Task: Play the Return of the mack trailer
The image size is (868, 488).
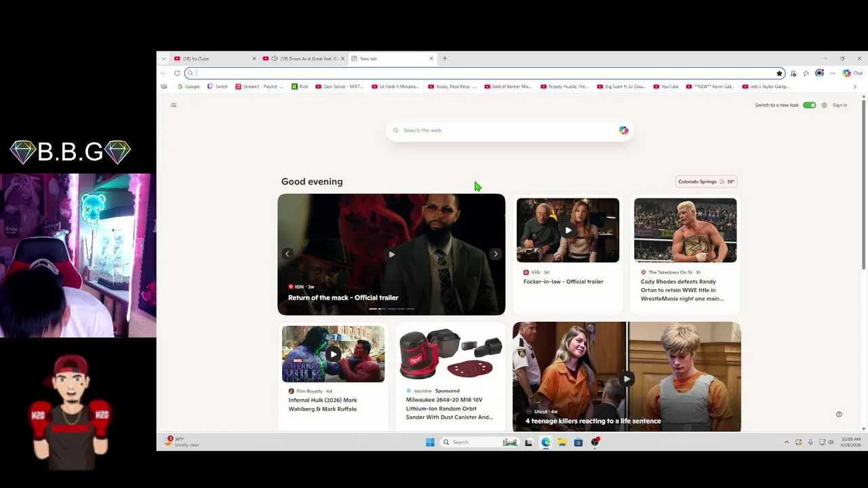Action: (x=391, y=254)
